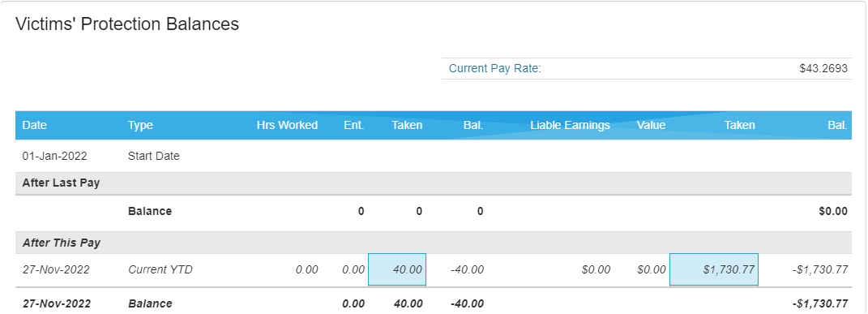Click the Hrs Worked column header
The width and height of the screenshot is (868, 314).
point(287,125)
